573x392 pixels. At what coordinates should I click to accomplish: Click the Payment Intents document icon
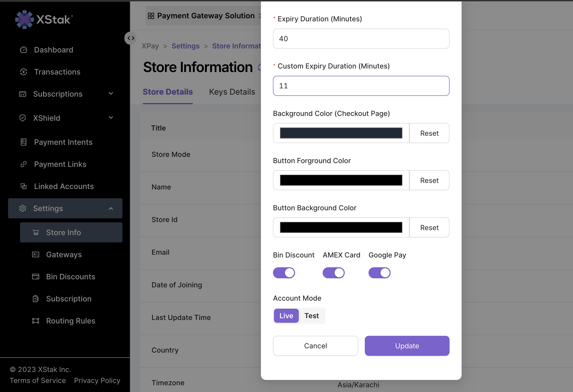pos(24,142)
